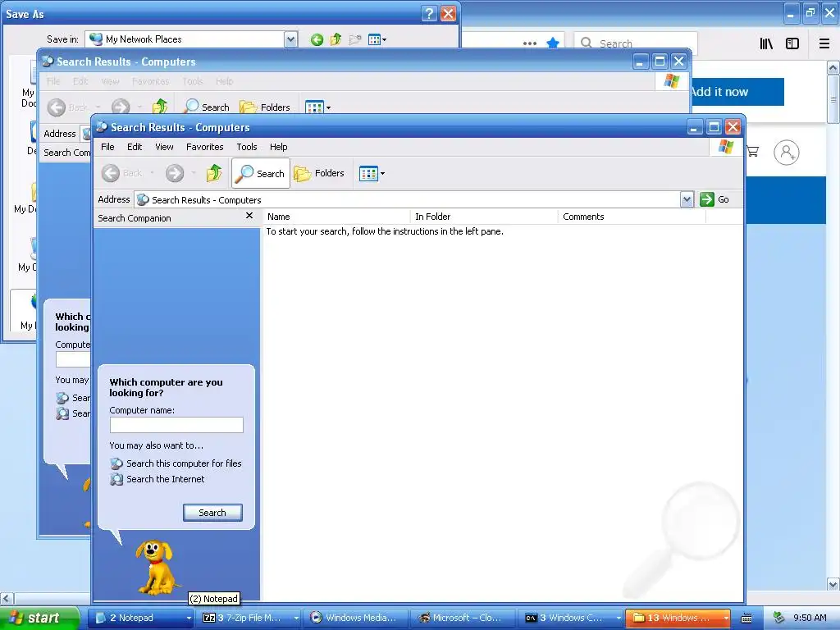This screenshot has height=630, width=840.
Task: Open the File menu in front window
Action: (x=107, y=147)
